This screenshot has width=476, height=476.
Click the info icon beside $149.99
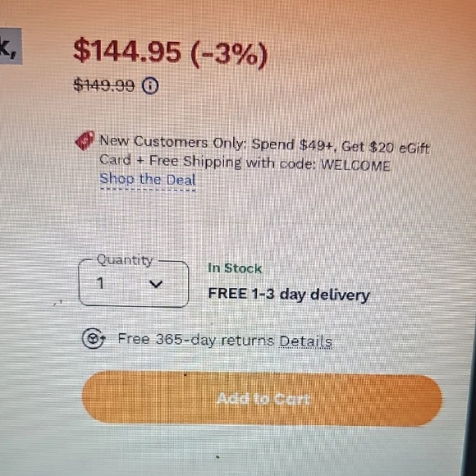(x=150, y=86)
